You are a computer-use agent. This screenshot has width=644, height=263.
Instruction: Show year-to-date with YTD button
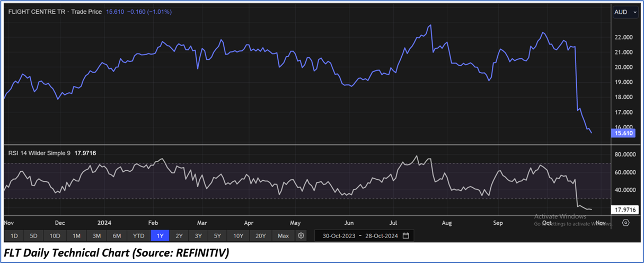(138, 235)
